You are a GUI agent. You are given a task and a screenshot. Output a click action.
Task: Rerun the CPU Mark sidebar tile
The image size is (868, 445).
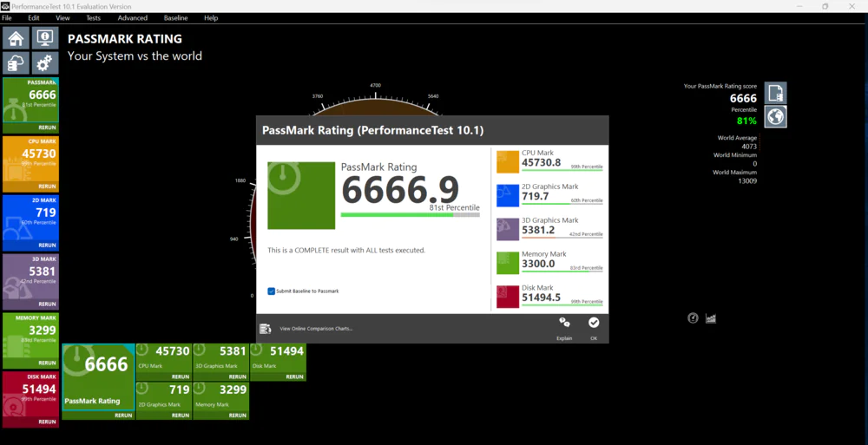pyautogui.click(x=47, y=187)
